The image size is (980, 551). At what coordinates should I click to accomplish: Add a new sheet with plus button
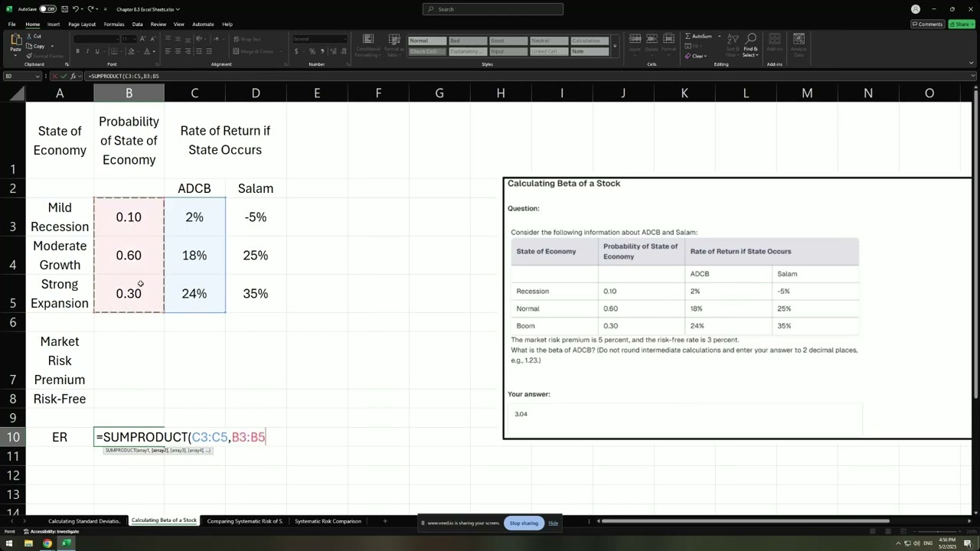385,521
